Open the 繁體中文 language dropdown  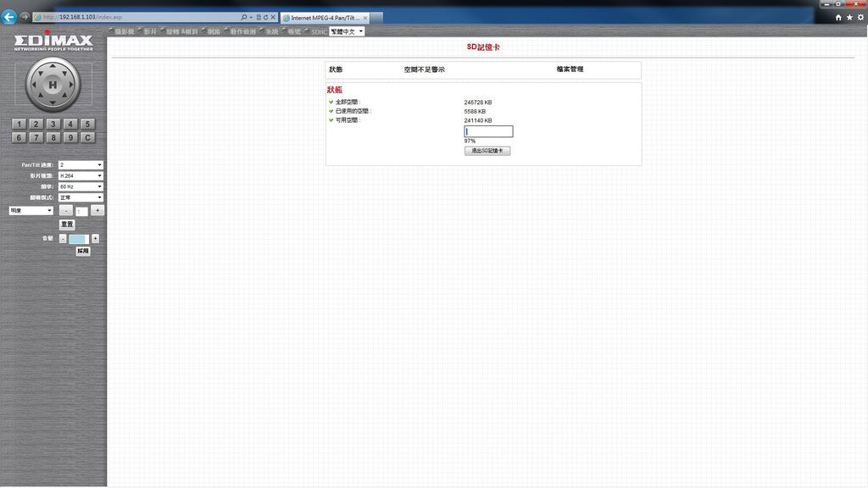[347, 31]
